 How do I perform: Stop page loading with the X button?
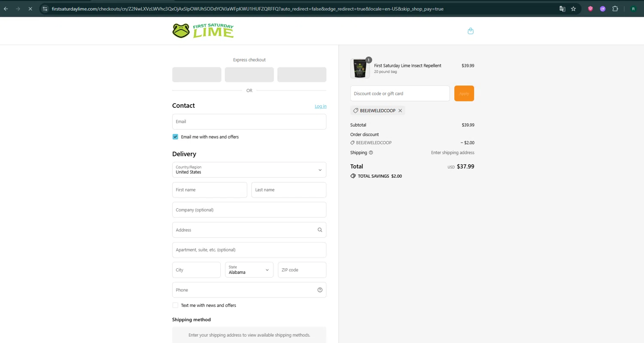click(30, 9)
